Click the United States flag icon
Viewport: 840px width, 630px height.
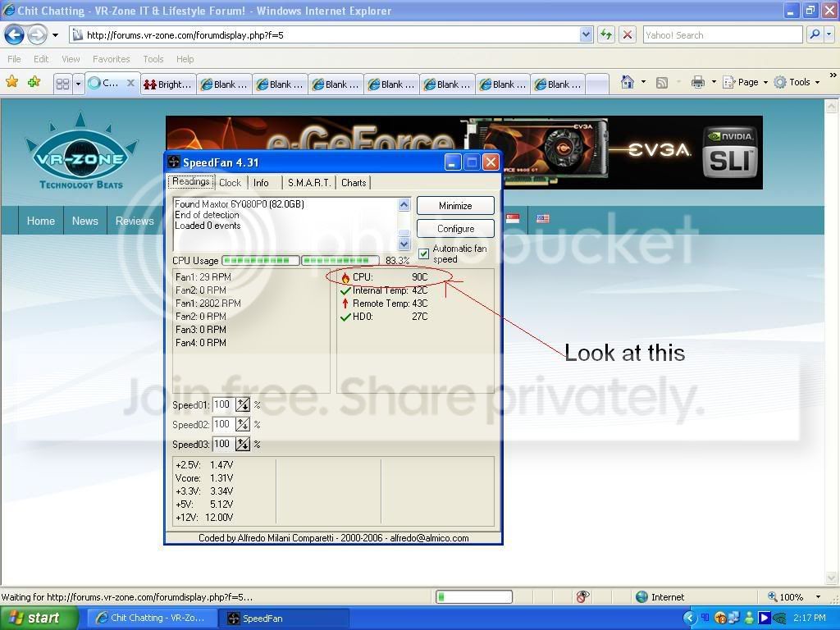(x=543, y=218)
